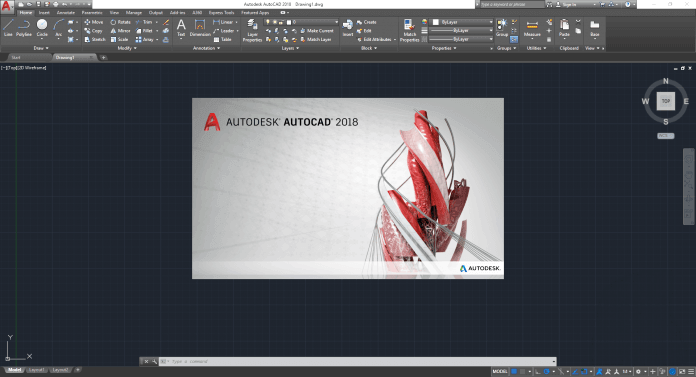
Task: Click the command line input field
Action: coord(357,361)
